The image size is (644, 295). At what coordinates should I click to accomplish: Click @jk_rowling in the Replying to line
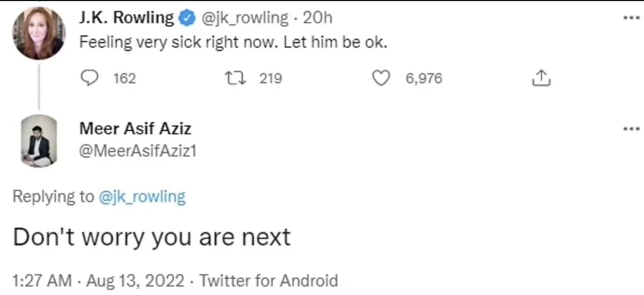141,196
